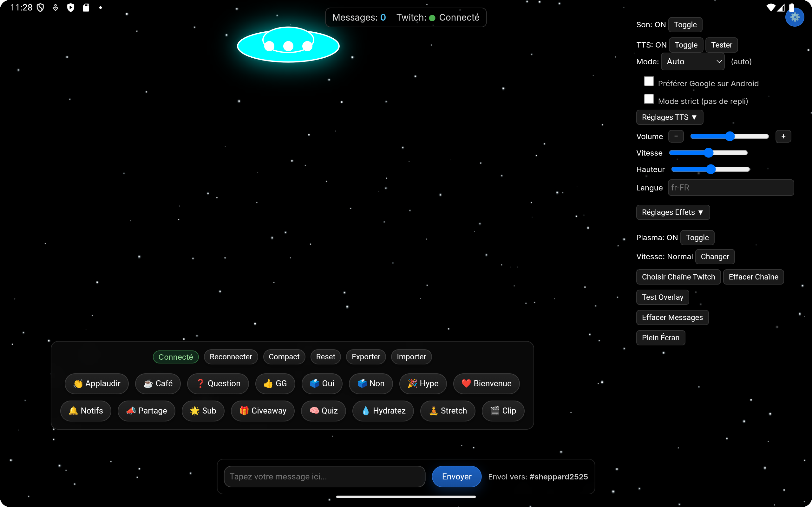
Task: Send the clapping Applaudir reaction
Action: [97, 383]
